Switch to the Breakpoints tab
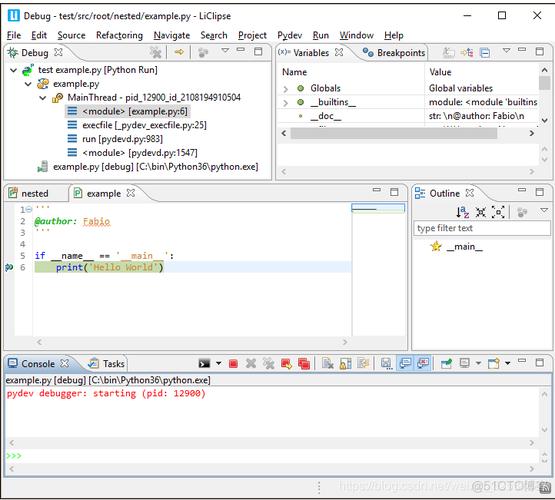 pyautogui.click(x=394, y=53)
